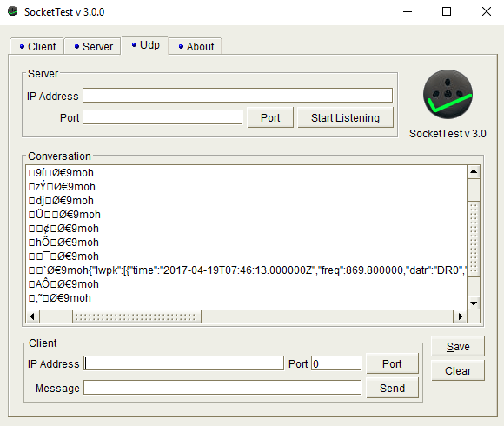The height and width of the screenshot is (426, 504).
Task: Click Start Listening button
Action: coord(345,117)
